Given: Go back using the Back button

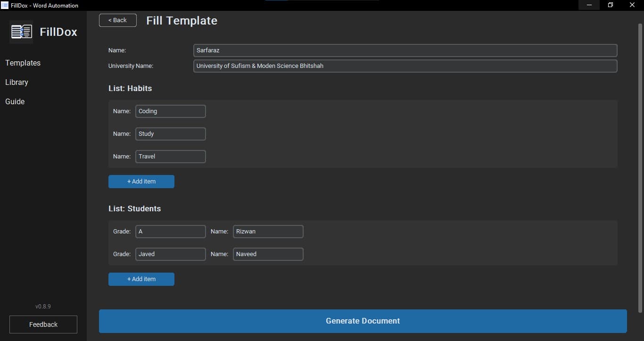Looking at the screenshot, I should point(117,20).
